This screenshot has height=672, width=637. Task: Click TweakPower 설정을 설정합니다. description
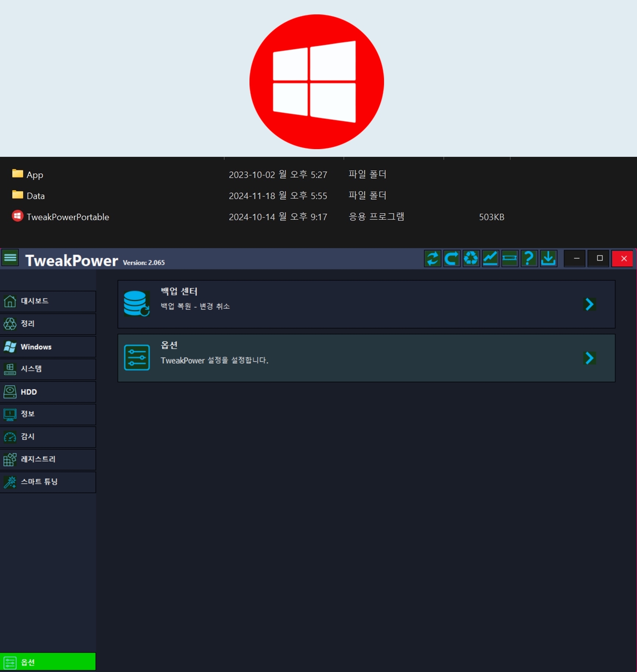[214, 360]
